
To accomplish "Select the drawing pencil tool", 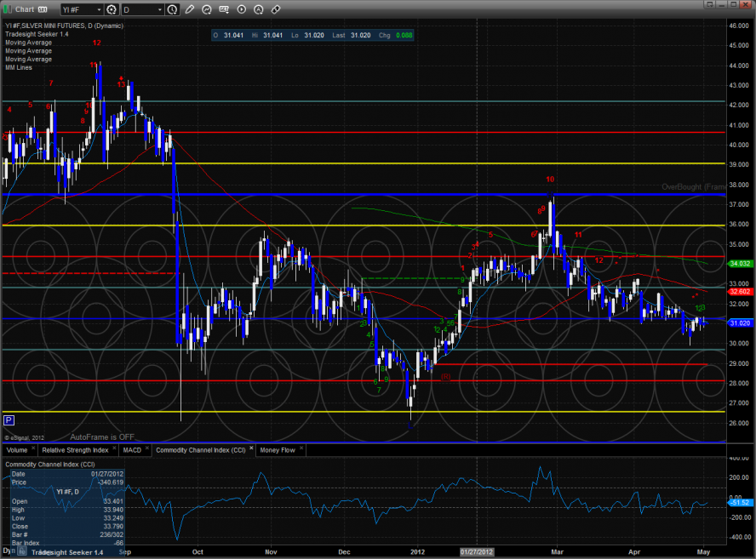I will click(190, 9).
